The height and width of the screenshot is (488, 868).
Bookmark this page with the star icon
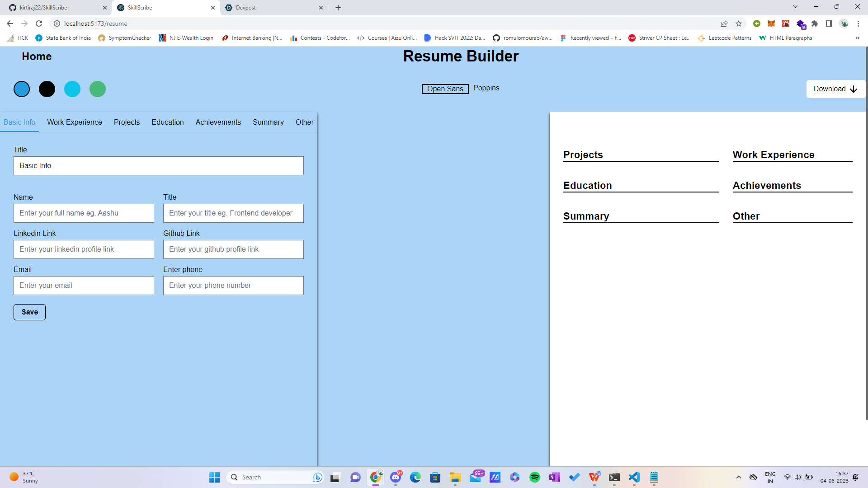click(739, 23)
